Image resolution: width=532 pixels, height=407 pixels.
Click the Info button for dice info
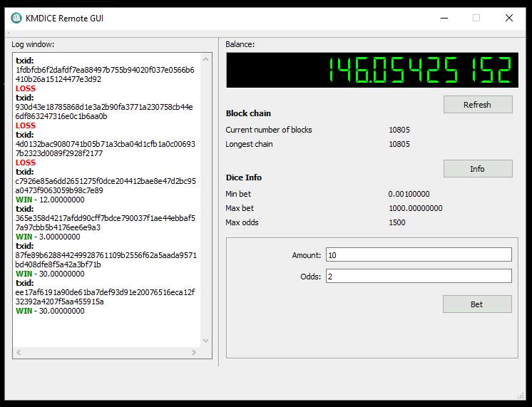pos(478,168)
